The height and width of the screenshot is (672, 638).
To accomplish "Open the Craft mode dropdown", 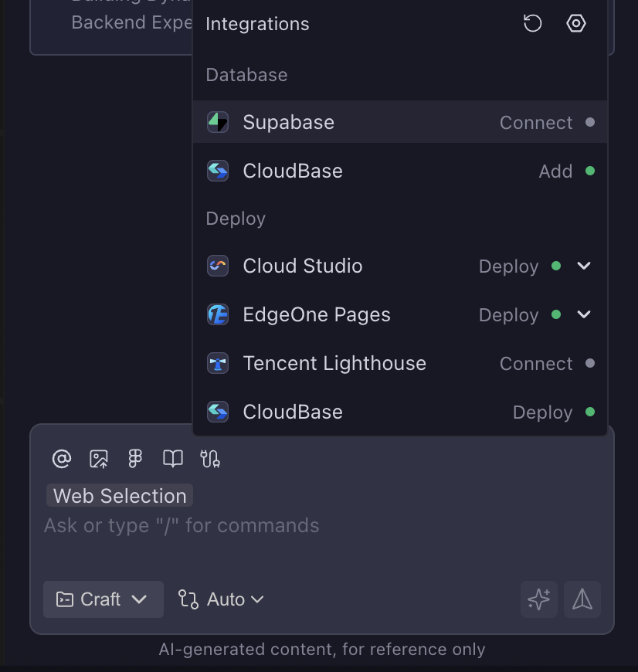I will click(103, 599).
